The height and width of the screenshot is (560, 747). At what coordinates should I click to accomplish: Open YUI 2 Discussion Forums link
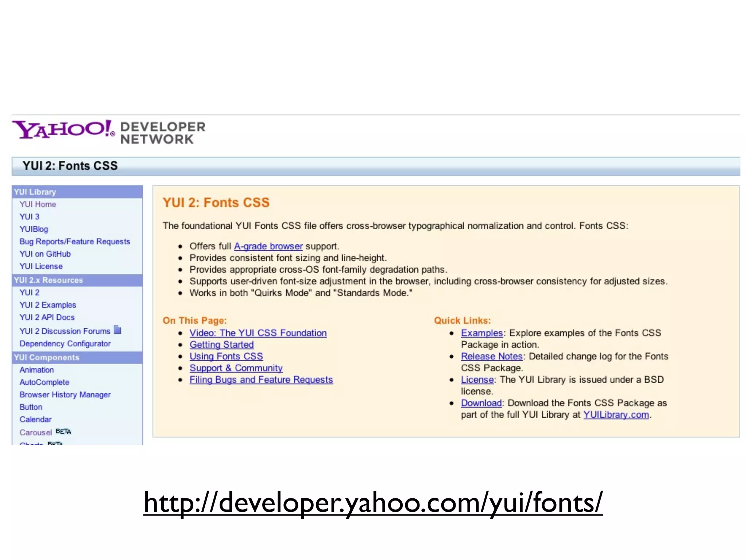(65, 331)
